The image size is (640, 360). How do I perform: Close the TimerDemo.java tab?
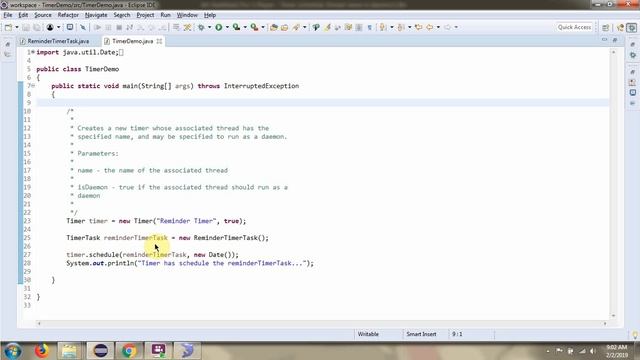(159, 41)
